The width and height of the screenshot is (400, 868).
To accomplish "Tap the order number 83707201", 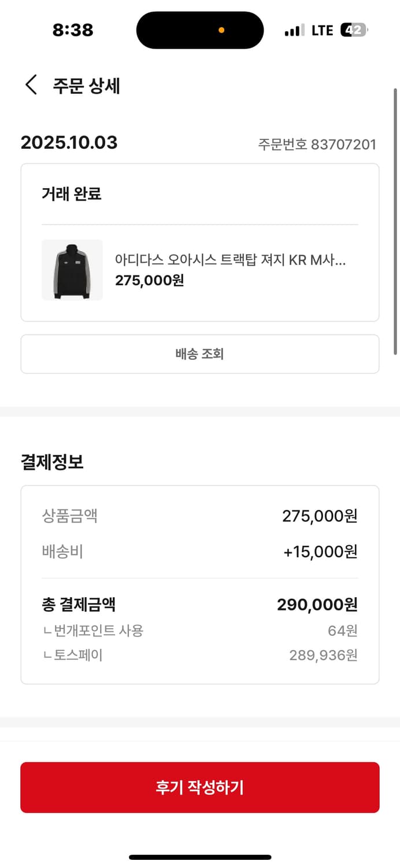I will tap(317, 145).
